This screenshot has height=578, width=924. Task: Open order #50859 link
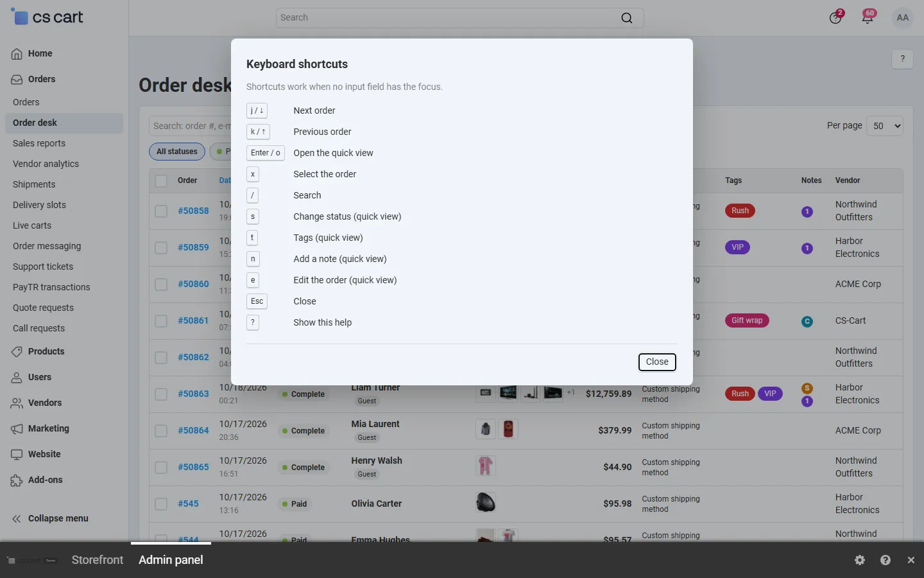193,248
